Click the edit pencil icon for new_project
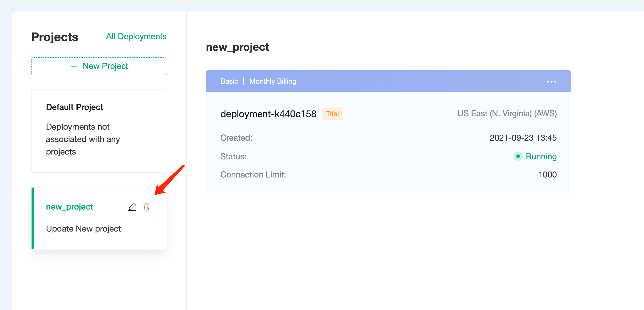This screenshot has height=310, width=644. [132, 207]
